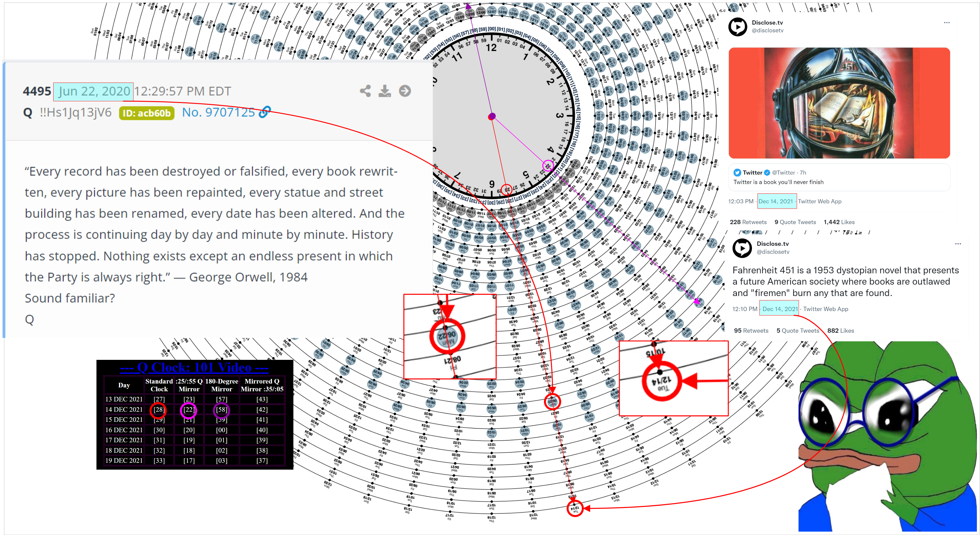
Task: Click the [22] :25/:55 Q Mirror cell
Action: click(189, 409)
